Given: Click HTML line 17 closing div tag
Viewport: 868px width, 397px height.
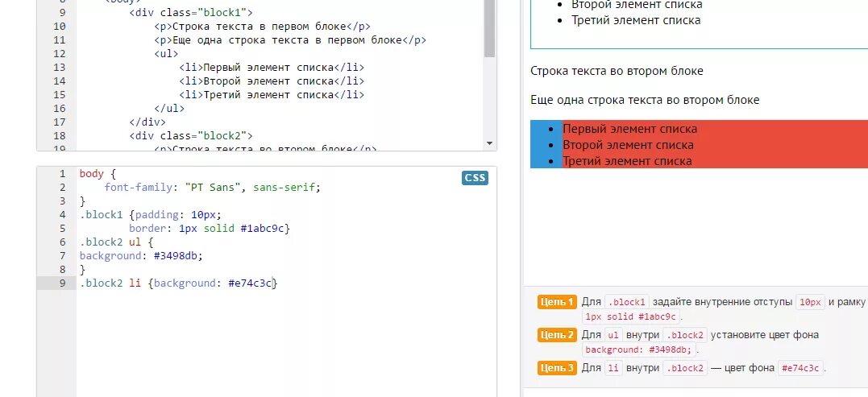Looking at the screenshot, I should coord(147,122).
